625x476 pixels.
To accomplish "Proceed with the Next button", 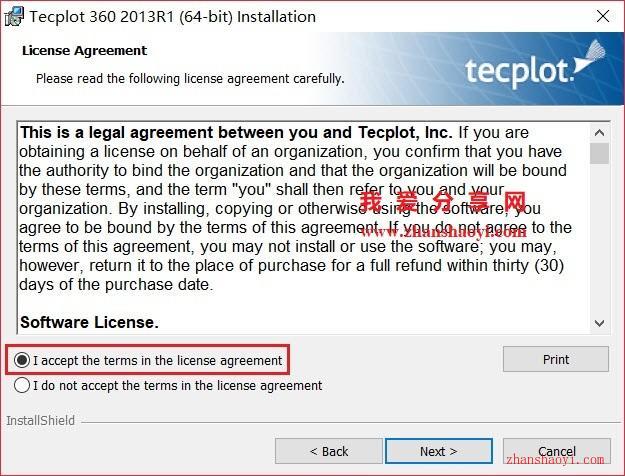I will coord(438,451).
